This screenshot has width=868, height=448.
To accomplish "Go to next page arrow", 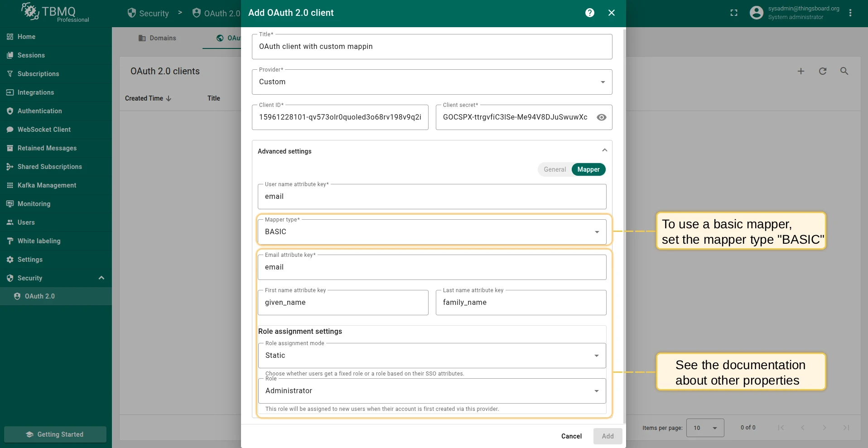I will pyautogui.click(x=825, y=428).
